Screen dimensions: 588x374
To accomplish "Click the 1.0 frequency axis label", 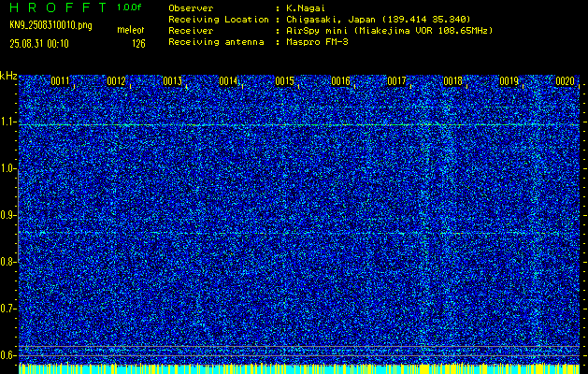I will tap(7, 169).
